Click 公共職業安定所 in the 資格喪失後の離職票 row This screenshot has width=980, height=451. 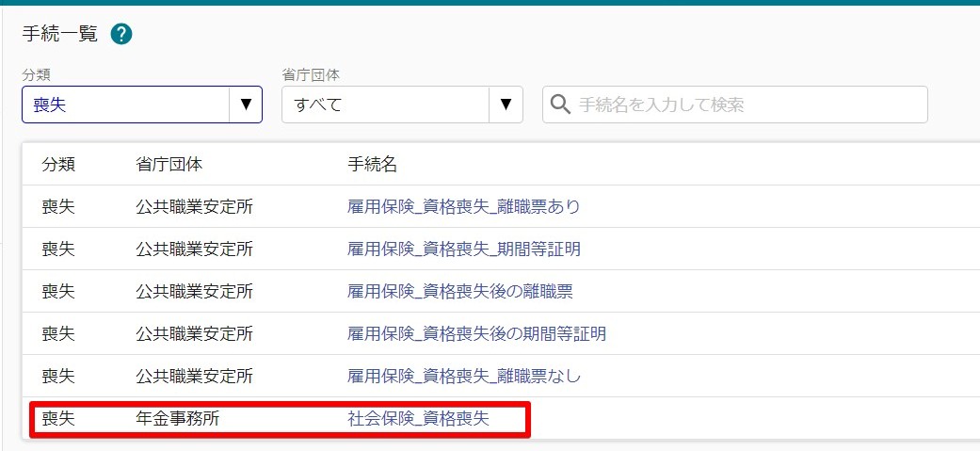click(x=194, y=292)
